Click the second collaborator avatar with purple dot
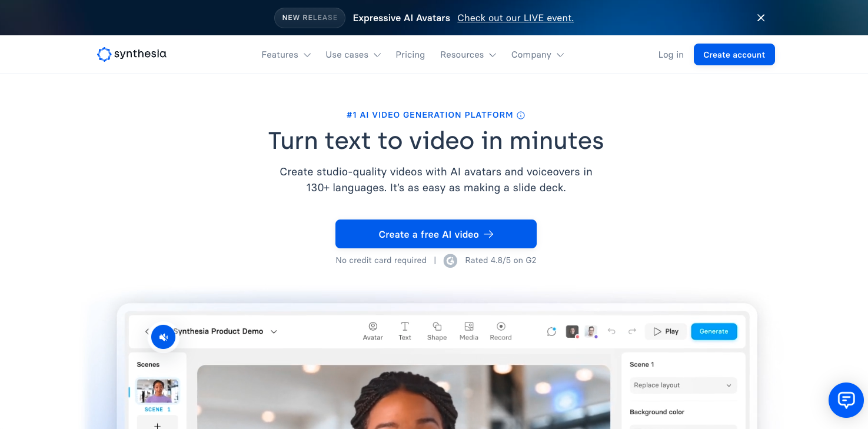 591,331
